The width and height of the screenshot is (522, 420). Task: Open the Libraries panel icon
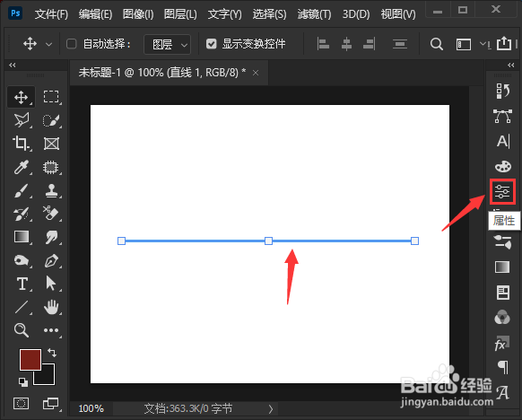(x=502, y=293)
